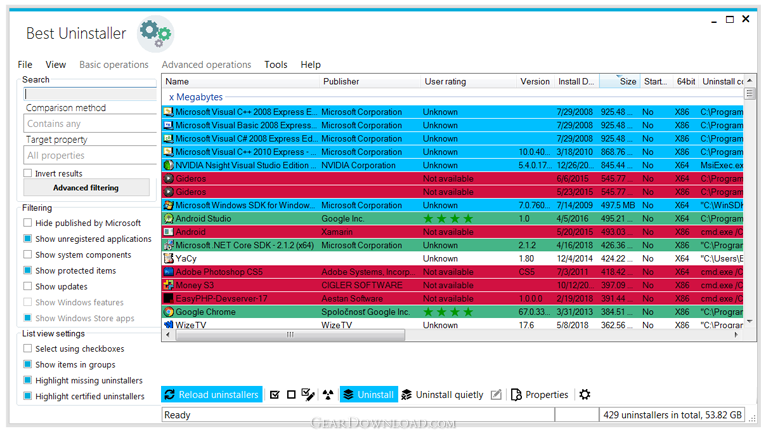This screenshot has width=766, height=431.
Task: Click the Best Uninstaller gears logo
Action: [155, 33]
